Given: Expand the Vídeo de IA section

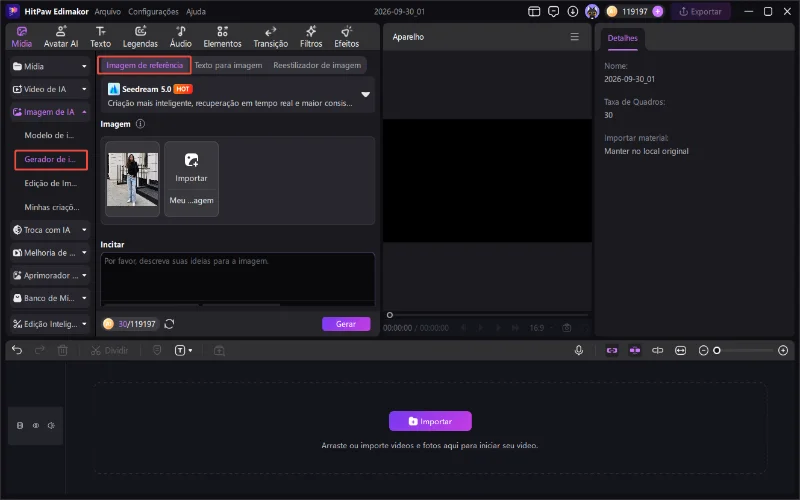Looking at the screenshot, I should [x=49, y=89].
